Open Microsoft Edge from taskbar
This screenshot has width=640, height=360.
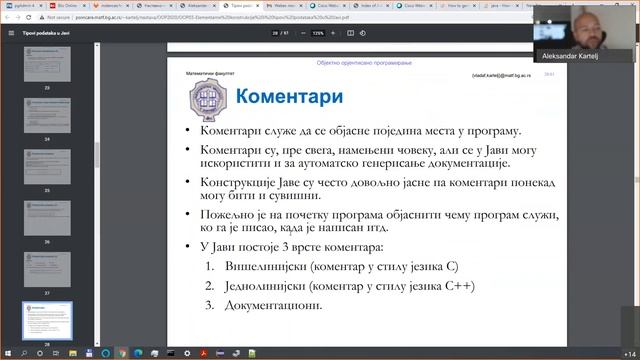pos(138,353)
